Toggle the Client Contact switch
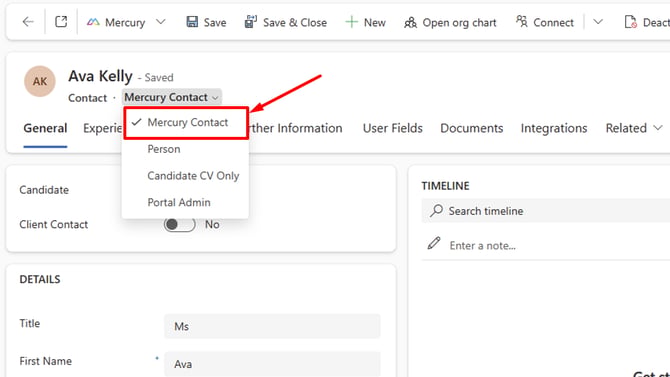 click(179, 224)
